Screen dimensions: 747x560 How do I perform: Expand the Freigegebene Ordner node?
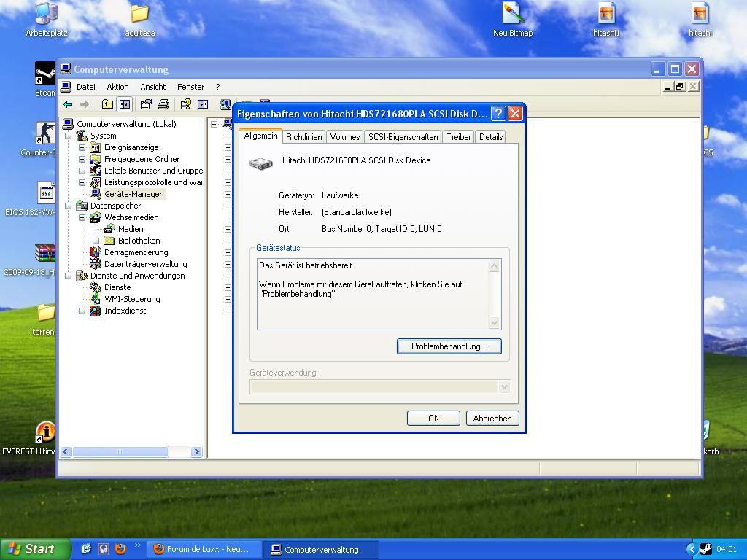tap(82, 159)
